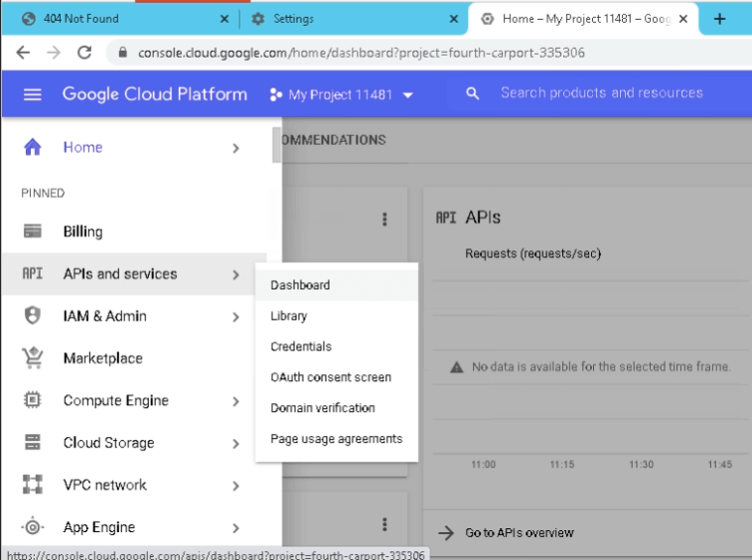752x560 pixels.
Task: Click the IAM & Admin shield icon
Action: 33,316
